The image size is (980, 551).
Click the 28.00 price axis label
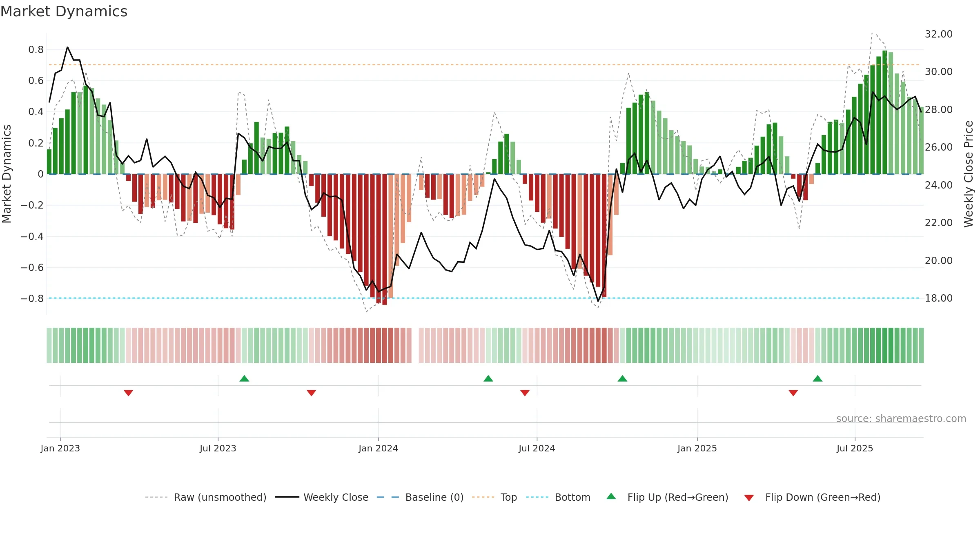(939, 110)
